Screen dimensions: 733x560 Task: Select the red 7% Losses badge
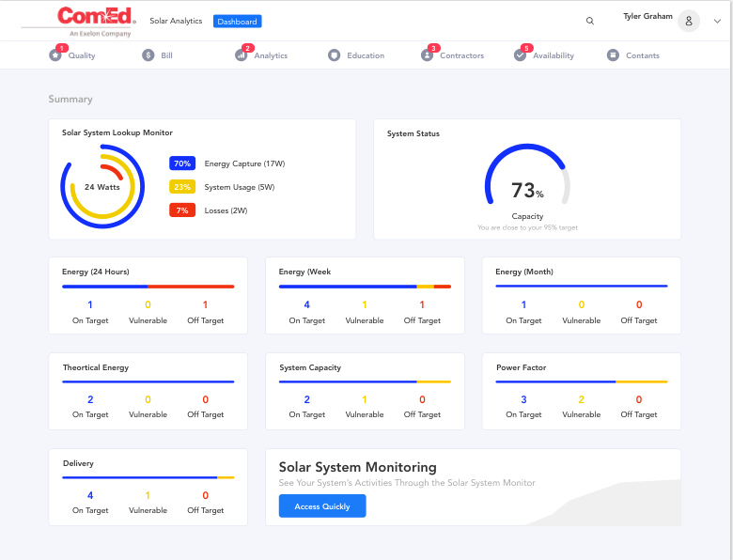tap(182, 210)
